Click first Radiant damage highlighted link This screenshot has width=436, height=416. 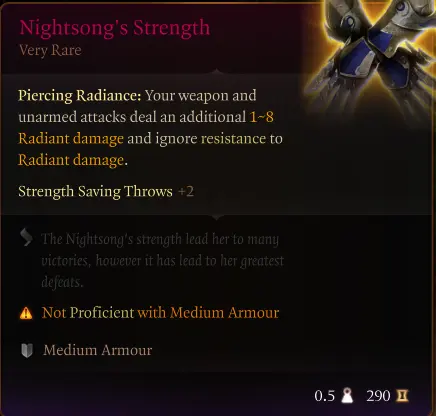(71, 139)
